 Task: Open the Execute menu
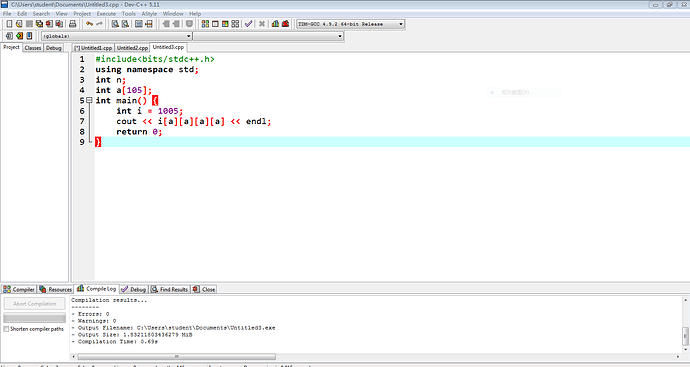pyautogui.click(x=106, y=14)
